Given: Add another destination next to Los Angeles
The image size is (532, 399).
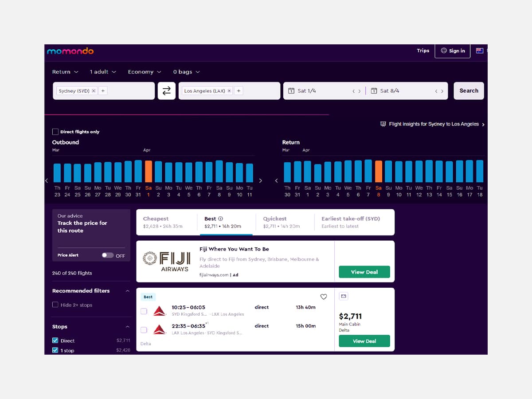Looking at the screenshot, I should point(239,91).
